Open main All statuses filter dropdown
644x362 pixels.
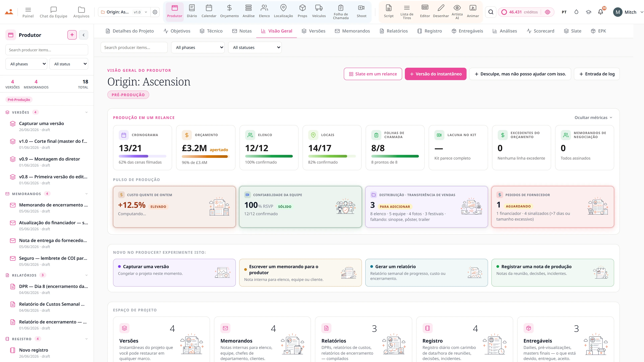[255, 47]
